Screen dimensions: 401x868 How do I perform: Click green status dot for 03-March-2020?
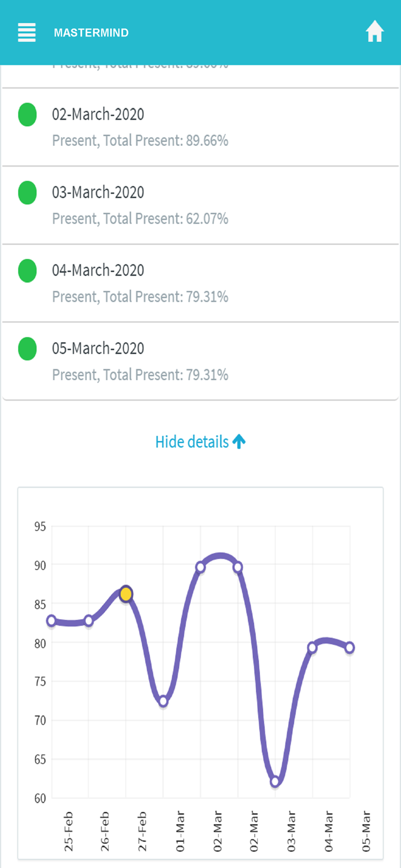click(27, 193)
